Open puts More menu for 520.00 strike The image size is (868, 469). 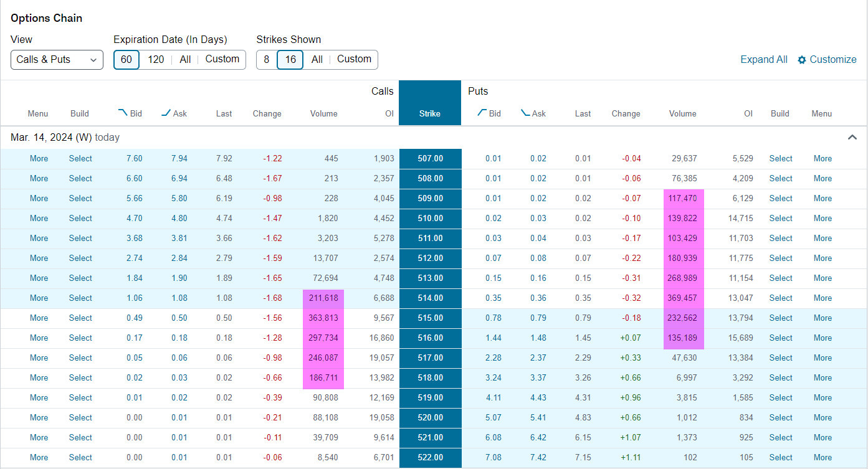pyautogui.click(x=823, y=418)
